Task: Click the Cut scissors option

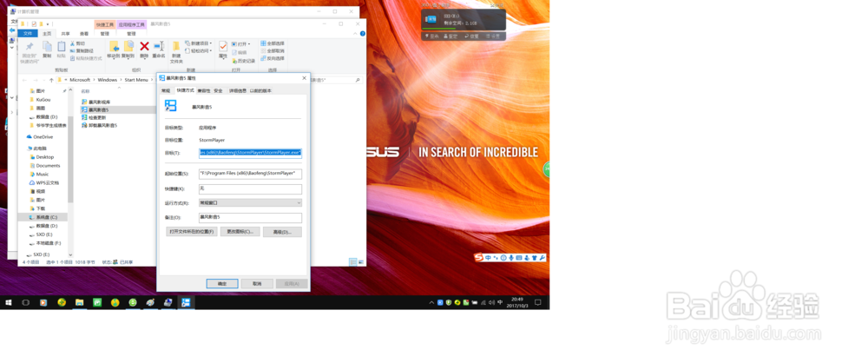Action: (x=78, y=43)
